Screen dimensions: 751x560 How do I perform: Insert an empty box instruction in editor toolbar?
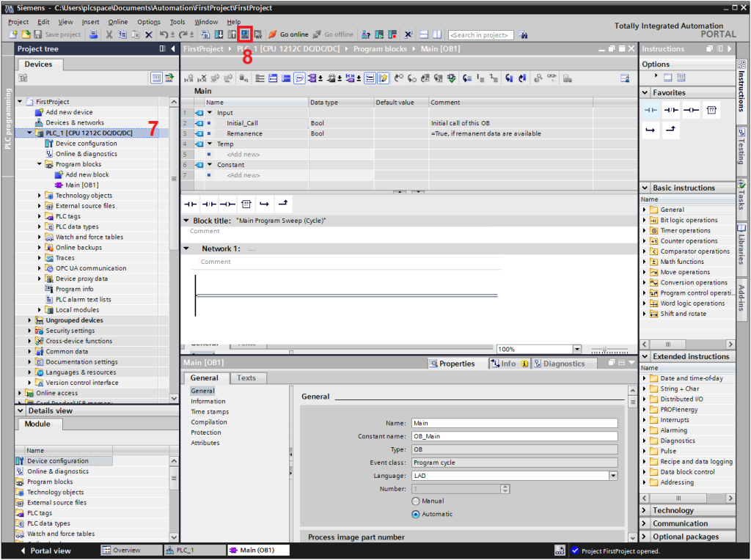pos(246,205)
